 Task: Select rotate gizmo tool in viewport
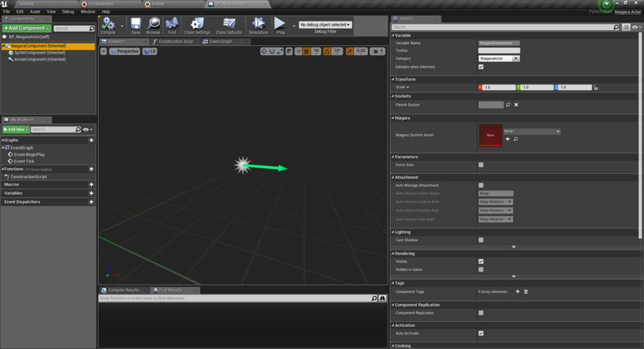point(272,52)
